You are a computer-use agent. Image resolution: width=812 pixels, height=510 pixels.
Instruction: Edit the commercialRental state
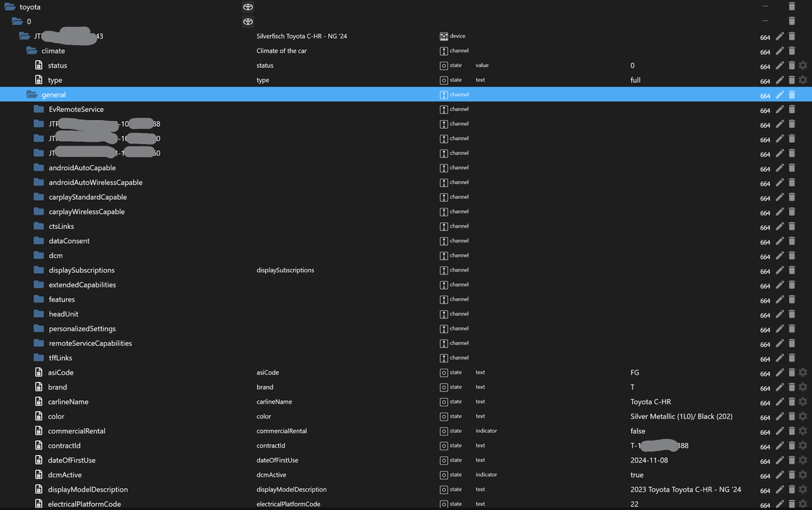(780, 431)
